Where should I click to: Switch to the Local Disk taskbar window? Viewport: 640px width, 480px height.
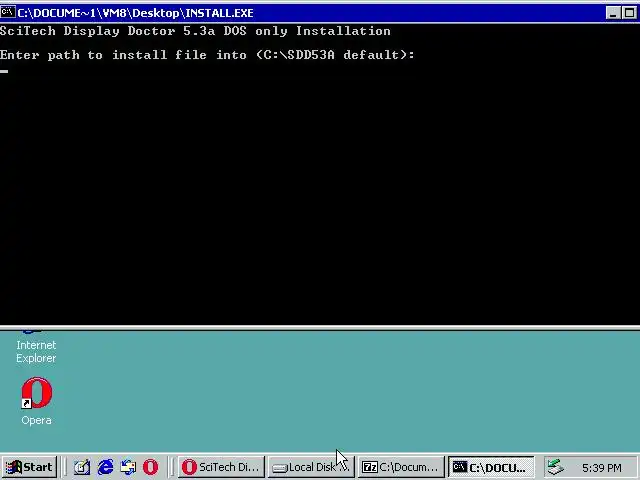(x=311, y=467)
